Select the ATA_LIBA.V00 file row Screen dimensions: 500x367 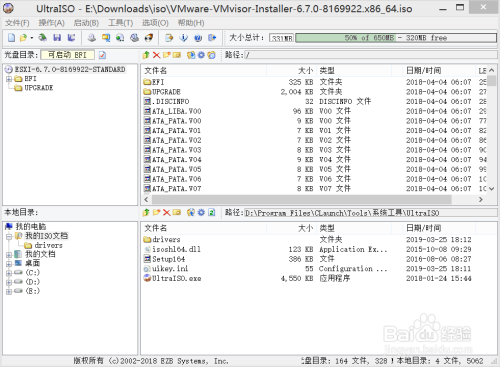coord(315,111)
